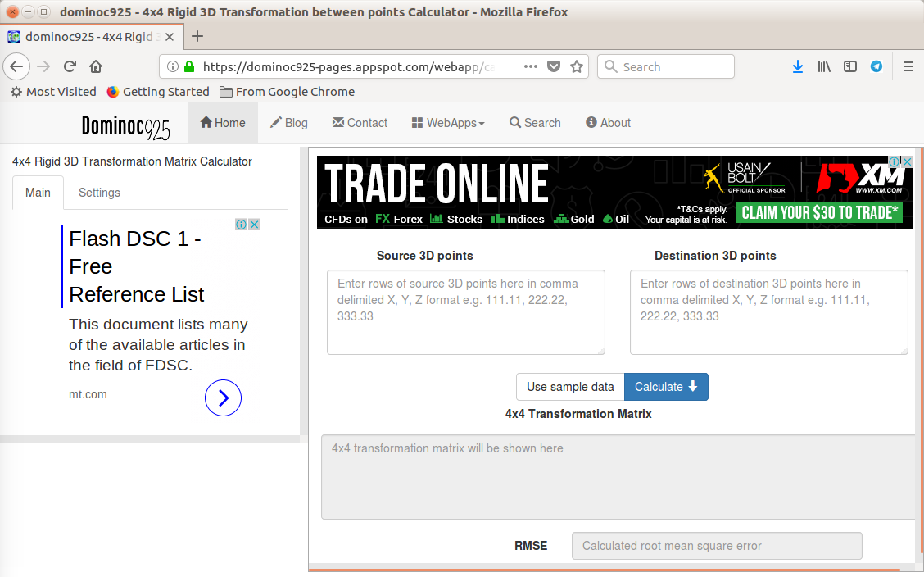Bookmark the page using the star icon

click(x=577, y=66)
